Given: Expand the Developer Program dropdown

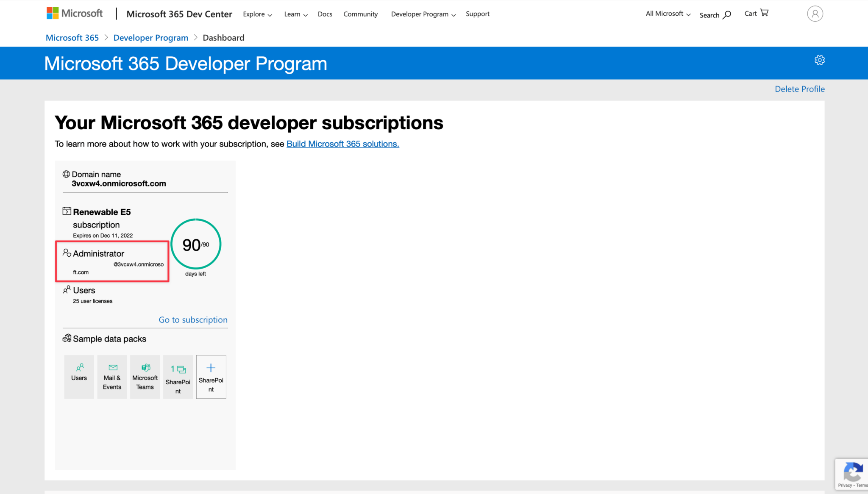Looking at the screenshot, I should pos(423,14).
